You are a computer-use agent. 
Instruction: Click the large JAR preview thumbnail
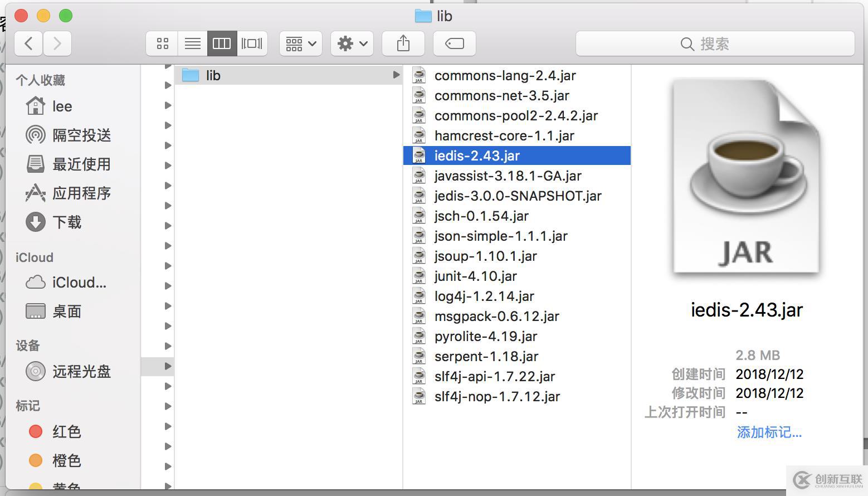(747, 177)
